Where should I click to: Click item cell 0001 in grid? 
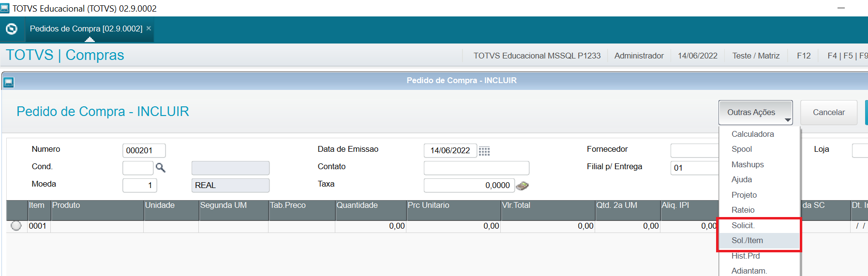coord(39,226)
